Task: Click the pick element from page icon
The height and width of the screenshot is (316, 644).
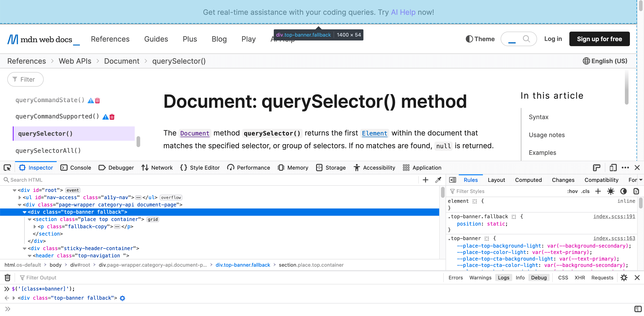Action: tap(7, 168)
